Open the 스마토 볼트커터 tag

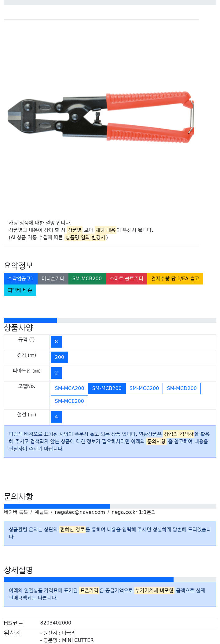[126, 279]
